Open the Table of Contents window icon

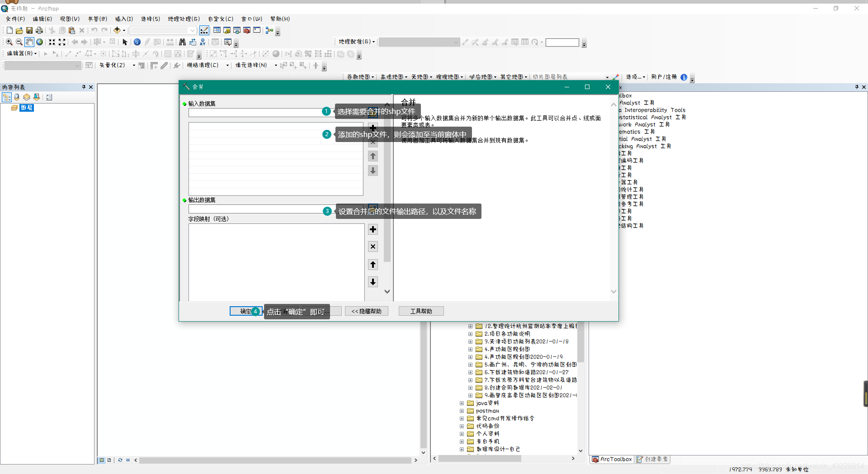217,30
